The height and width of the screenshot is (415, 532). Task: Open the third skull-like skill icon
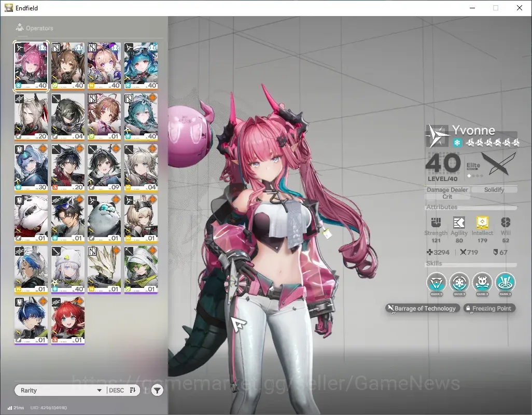tap(482, 284)
